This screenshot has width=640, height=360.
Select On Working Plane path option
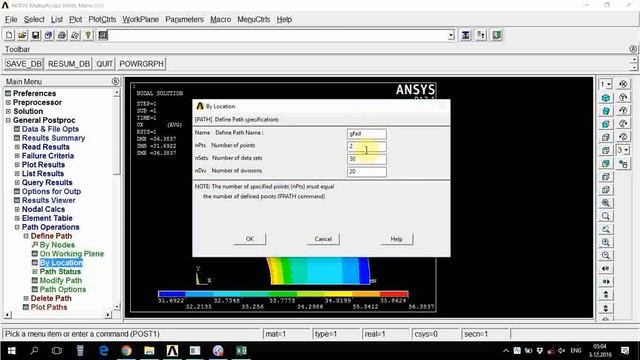pos(72,254)
